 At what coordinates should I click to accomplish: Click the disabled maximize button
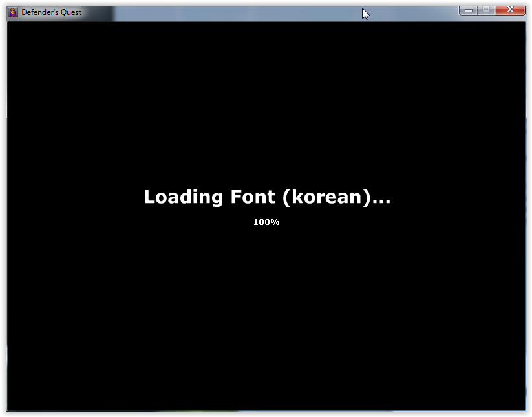[486, 10]
